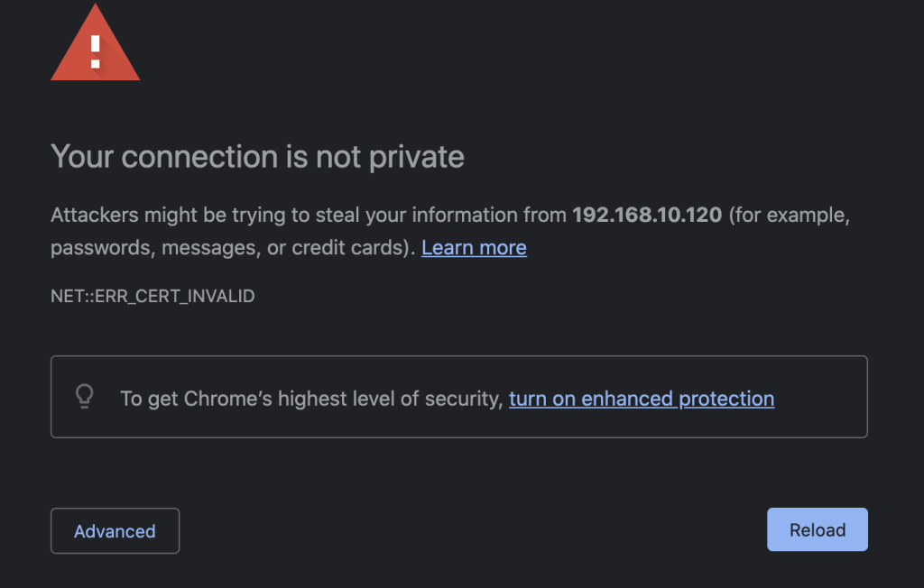Viewport: 924px width, 588px height.
Task: Click the lightbulb tip icon
Action: (x=85, y=397)
